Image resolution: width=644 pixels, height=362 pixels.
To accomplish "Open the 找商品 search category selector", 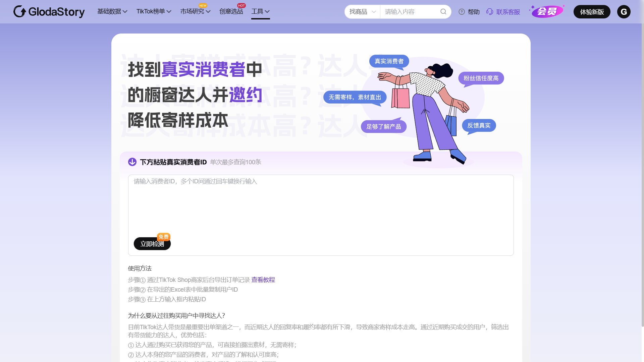I will (x=362, y=12).
